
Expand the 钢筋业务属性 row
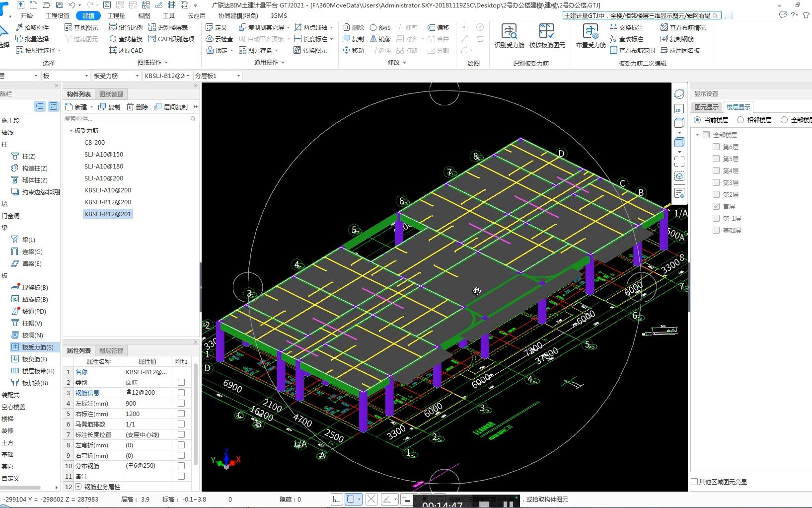pyautogui.click(x=78, y=487)
